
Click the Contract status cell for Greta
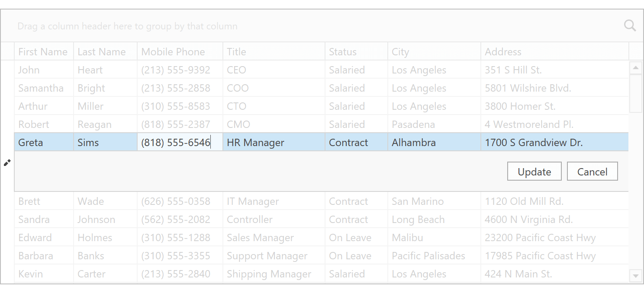pyautogui.click(x=348, y=143)
